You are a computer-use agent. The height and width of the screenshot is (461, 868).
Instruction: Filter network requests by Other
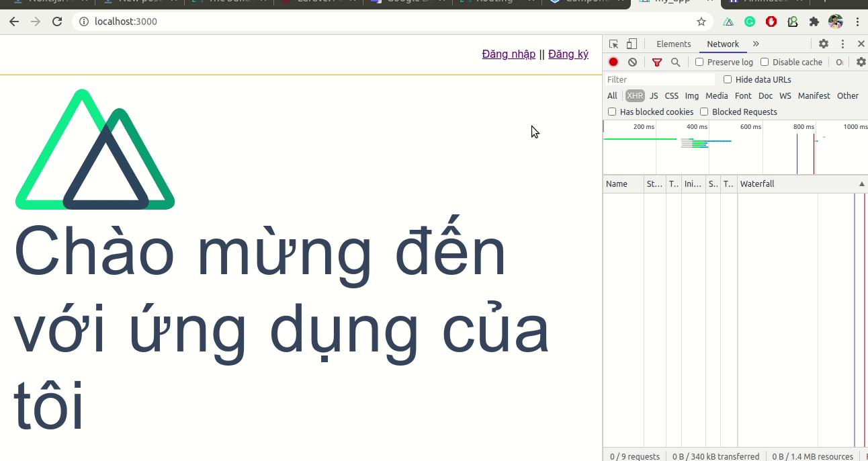(848, 95)
